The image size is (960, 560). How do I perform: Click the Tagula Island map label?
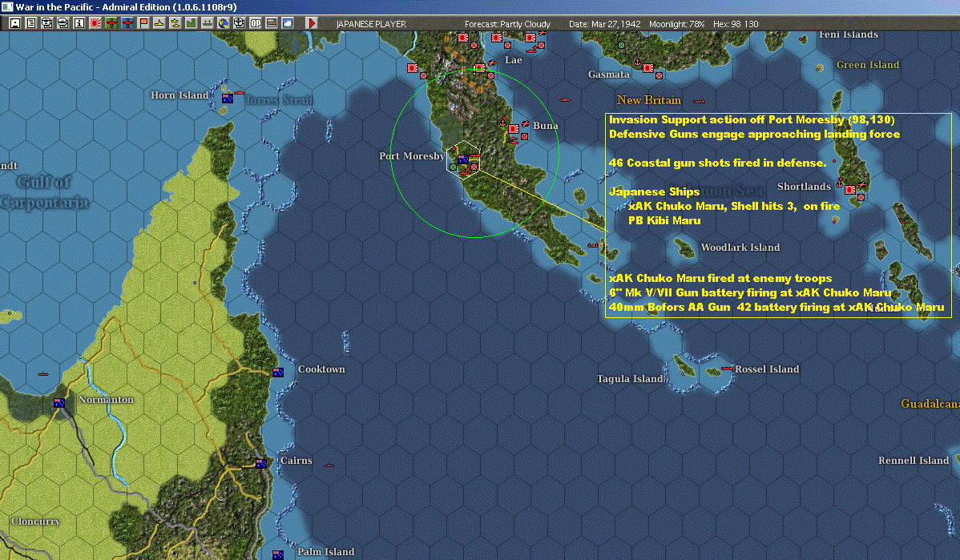click(x=630, y=379)
